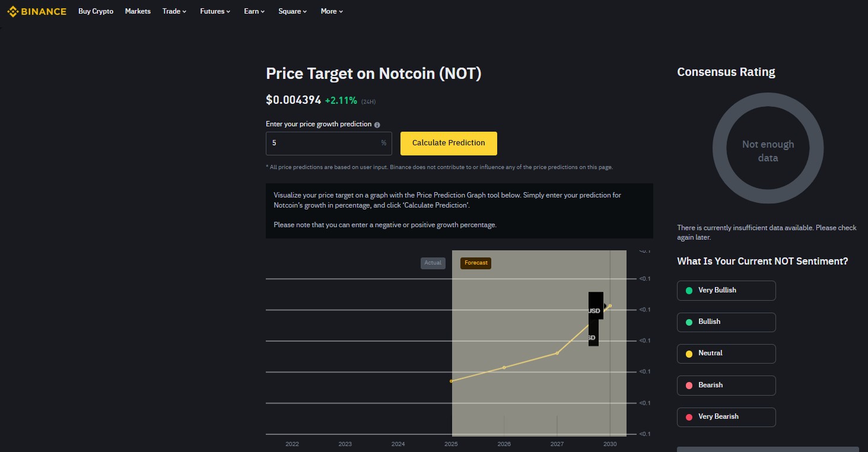This screenshot has width=868, height=452.
Task: Click the +2.11% price change text
Action: tap(341, 101)
